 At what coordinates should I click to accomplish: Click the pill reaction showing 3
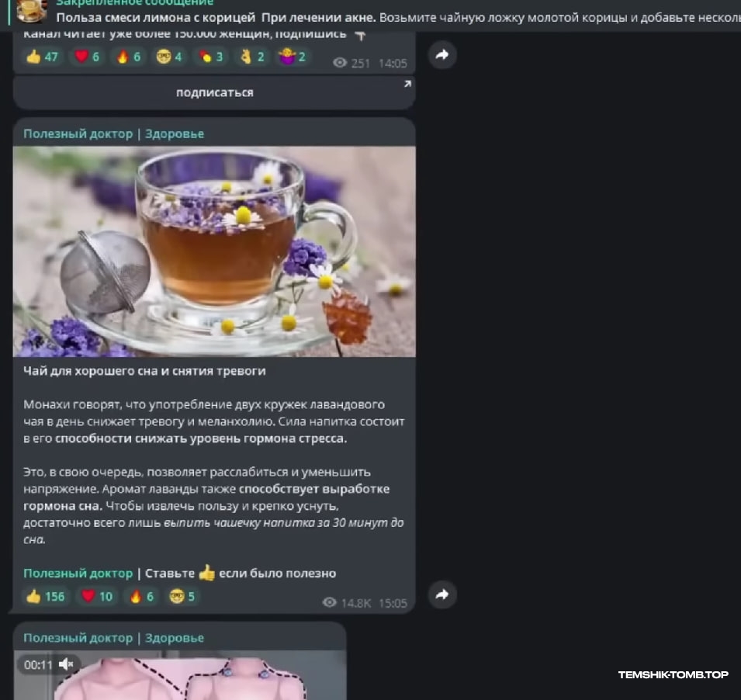(x=211, y=56)
